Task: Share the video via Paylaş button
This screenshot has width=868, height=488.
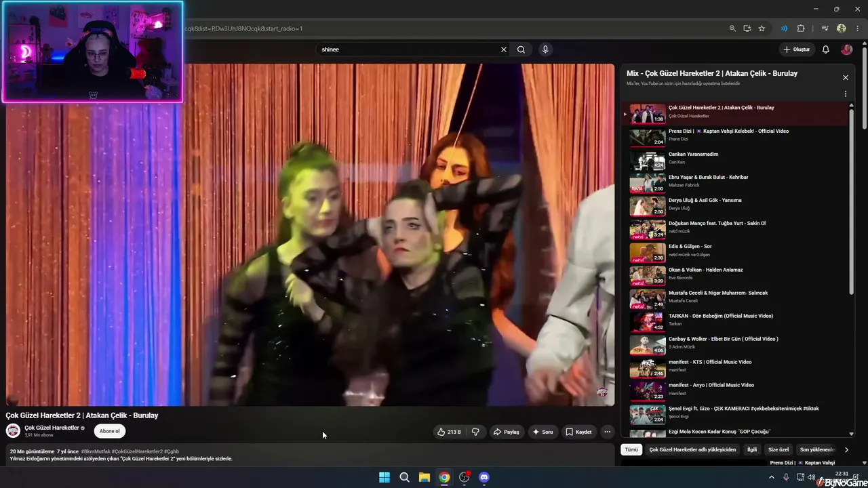Action: pyautogui.click(x=506, y=432)
